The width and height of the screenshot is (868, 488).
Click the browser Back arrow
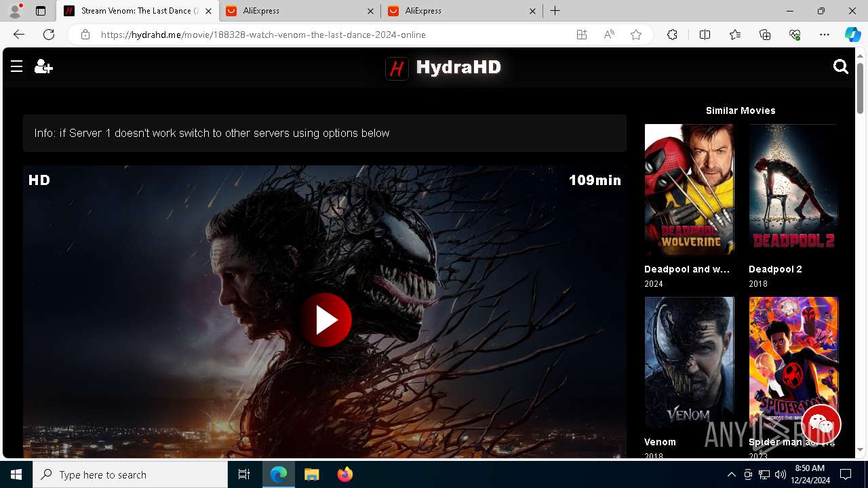[19, 35]
